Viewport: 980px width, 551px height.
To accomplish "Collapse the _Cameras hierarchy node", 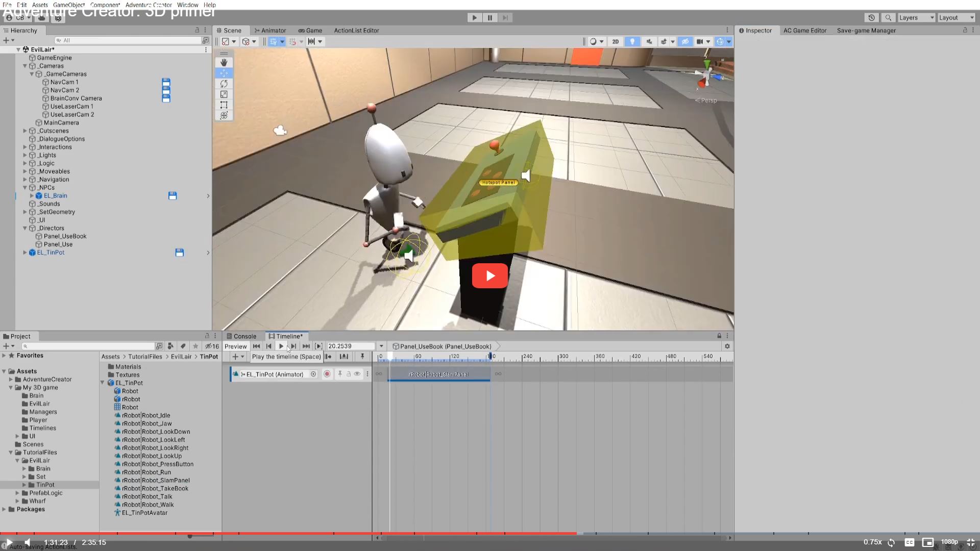I will (x=25, y=66).
